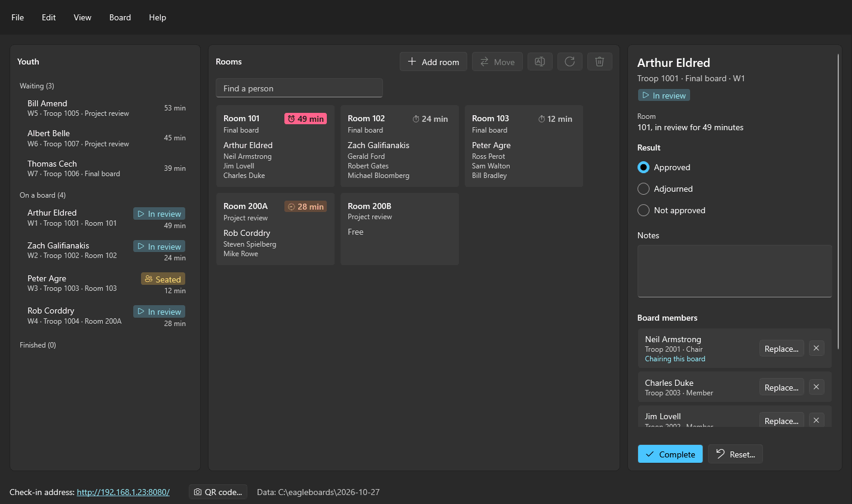Click the In review badge on Zach Galifianakis's row
852x504 pixels.
pos(159,246)
